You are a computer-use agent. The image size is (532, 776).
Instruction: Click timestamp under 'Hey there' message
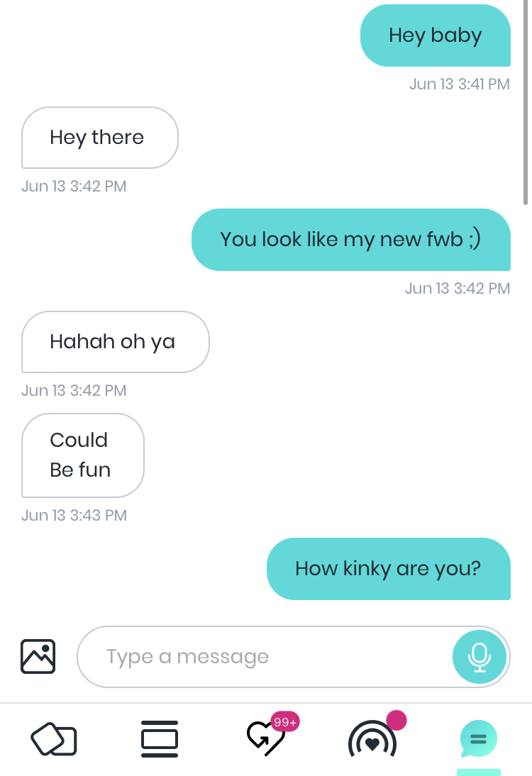point(74,186)
